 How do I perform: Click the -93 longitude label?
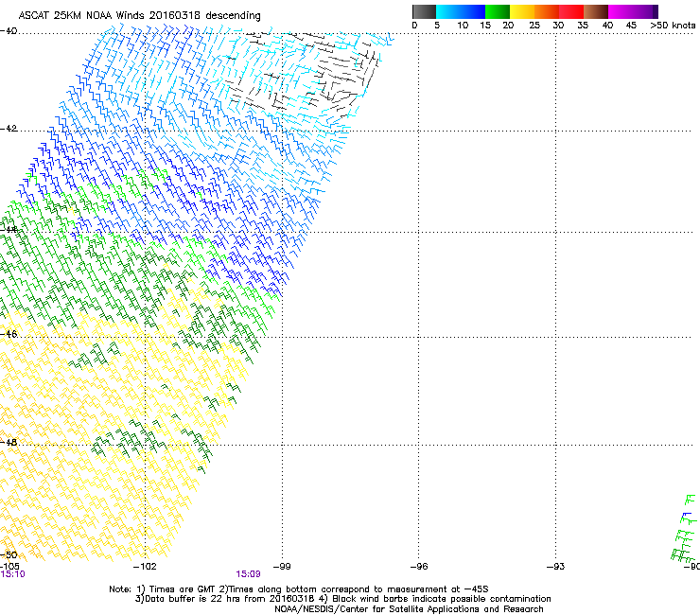(x=556, y=567)
